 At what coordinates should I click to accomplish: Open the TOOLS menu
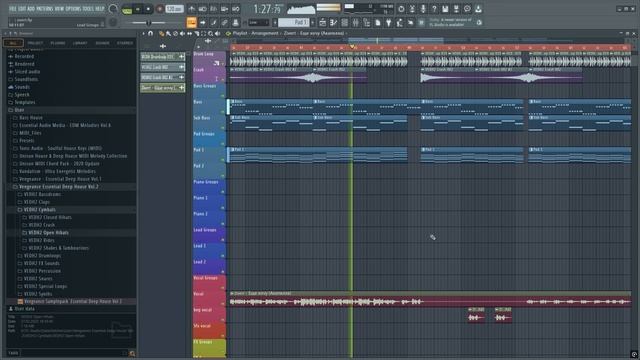point(88,9)
